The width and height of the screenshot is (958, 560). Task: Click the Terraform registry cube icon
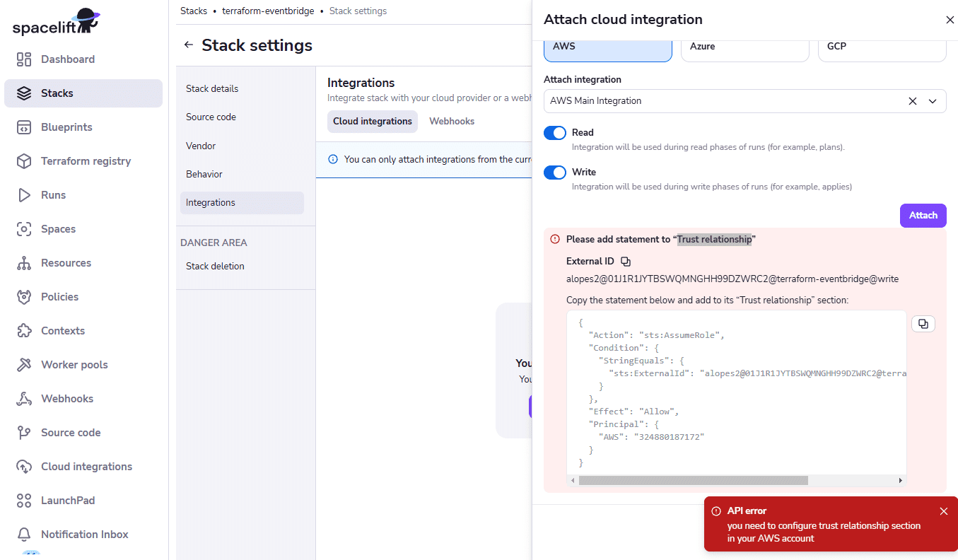click(x=24, y=161)
